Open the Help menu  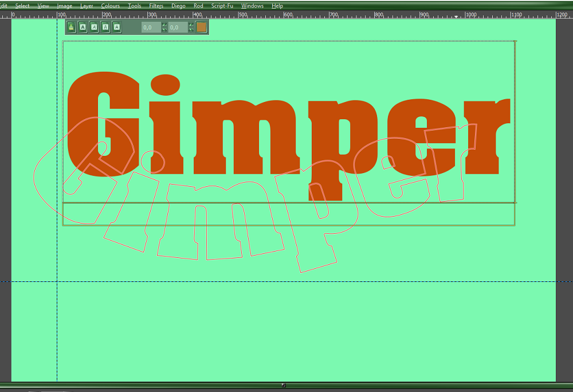(x=277, y=6)
